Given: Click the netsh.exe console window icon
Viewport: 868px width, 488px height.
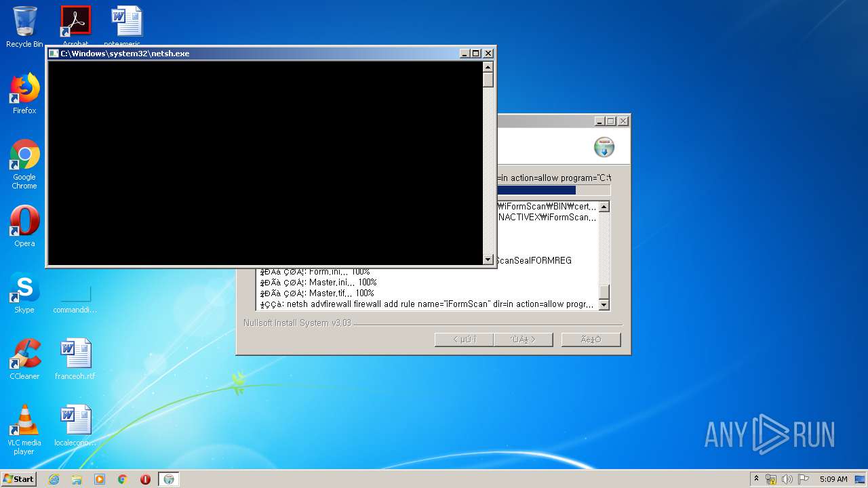Looking at the screenshot, I should [x=54, y=54].
